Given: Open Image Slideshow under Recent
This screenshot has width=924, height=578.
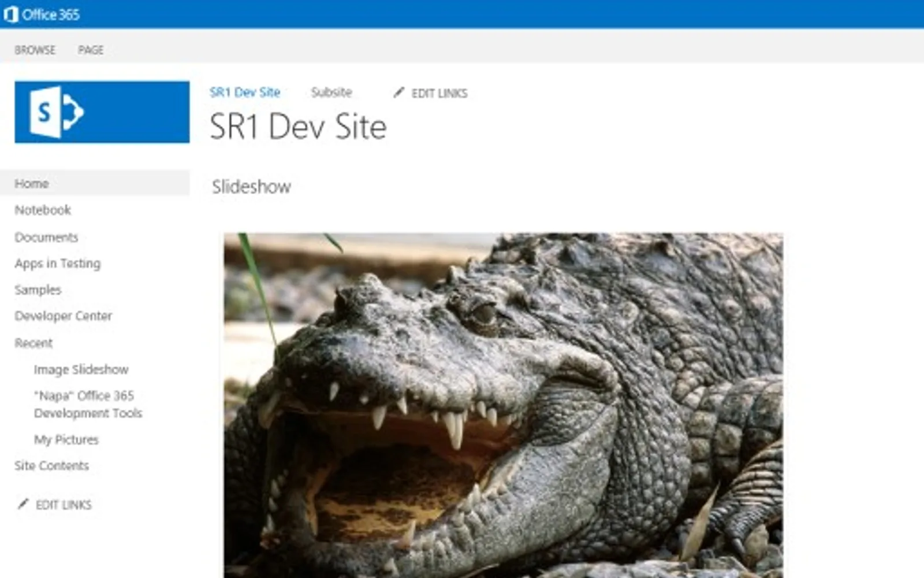Looking at the screenshot, I should 81,369.
